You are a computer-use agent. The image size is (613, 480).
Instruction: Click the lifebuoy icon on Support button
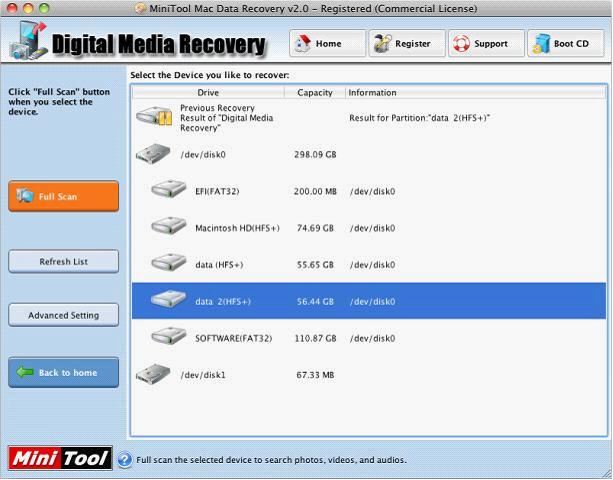coord(461,44)
